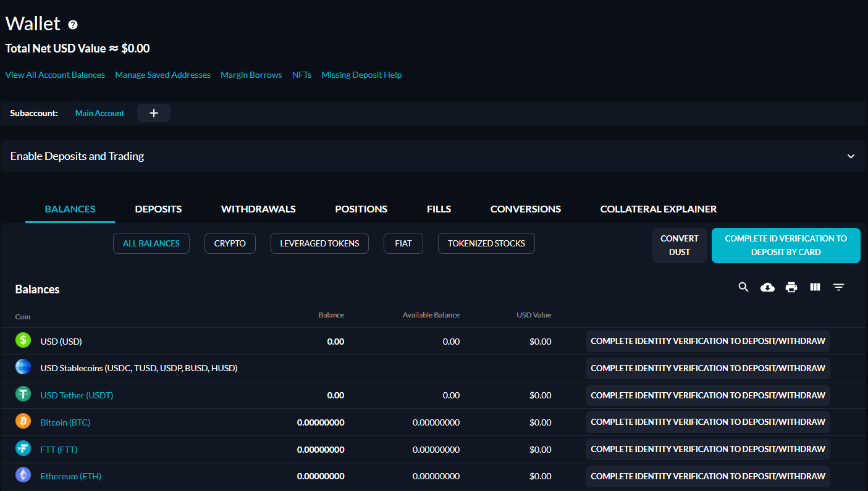
Task: Click the Convert Dust button
Action: pos(680,245)
